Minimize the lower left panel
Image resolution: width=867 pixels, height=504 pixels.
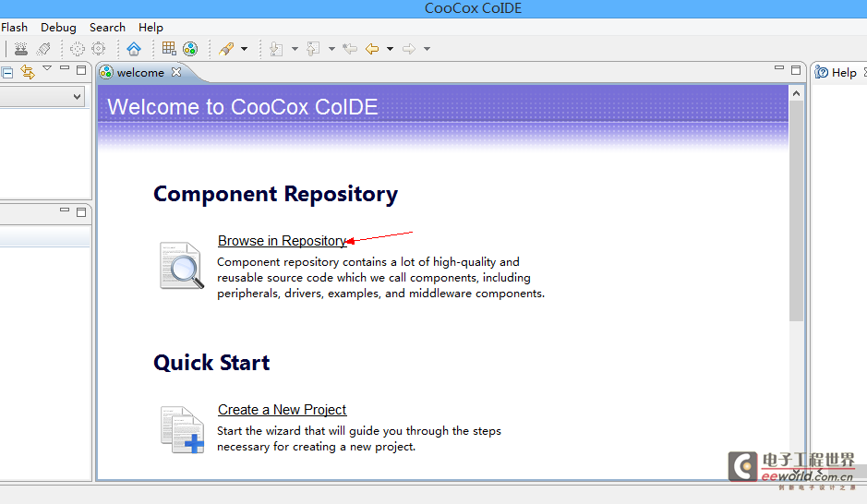(x=65, y=210)
